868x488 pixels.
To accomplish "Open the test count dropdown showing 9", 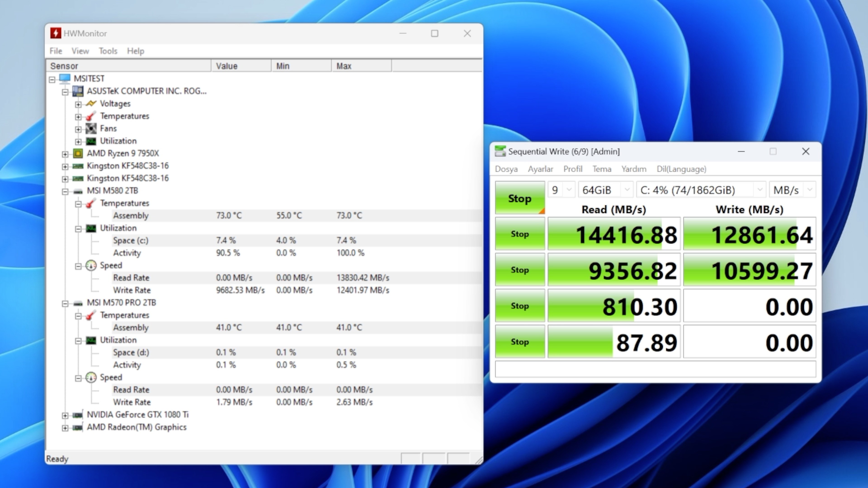I will pos(561,190).
